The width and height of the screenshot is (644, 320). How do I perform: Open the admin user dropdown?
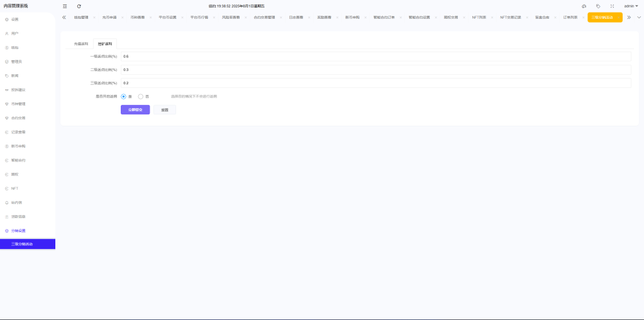click(x=631, y=6)
